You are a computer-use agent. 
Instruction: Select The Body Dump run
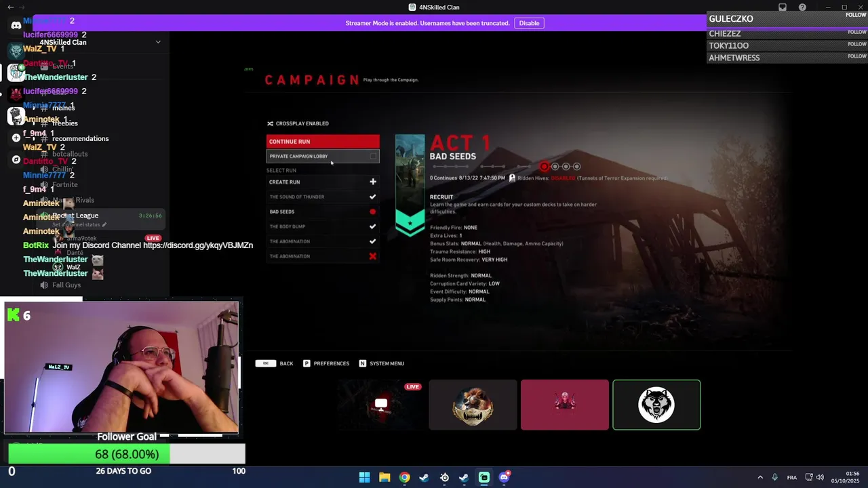323,226
